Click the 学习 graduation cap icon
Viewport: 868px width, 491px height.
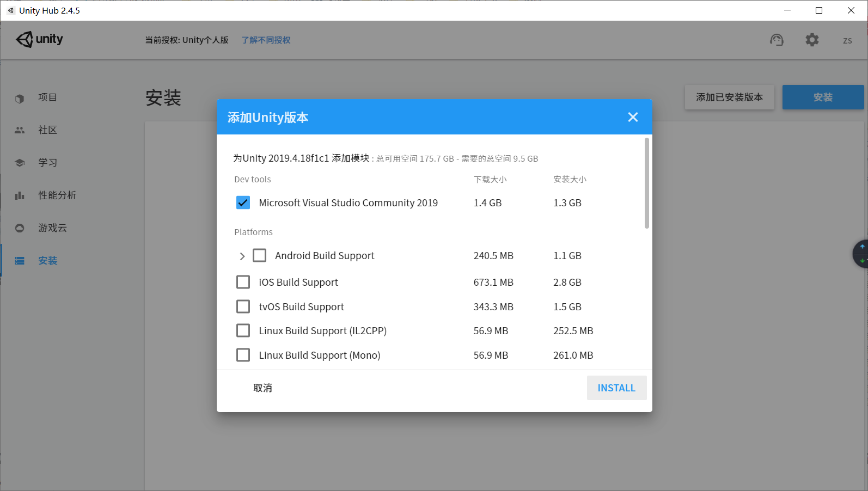20,163
